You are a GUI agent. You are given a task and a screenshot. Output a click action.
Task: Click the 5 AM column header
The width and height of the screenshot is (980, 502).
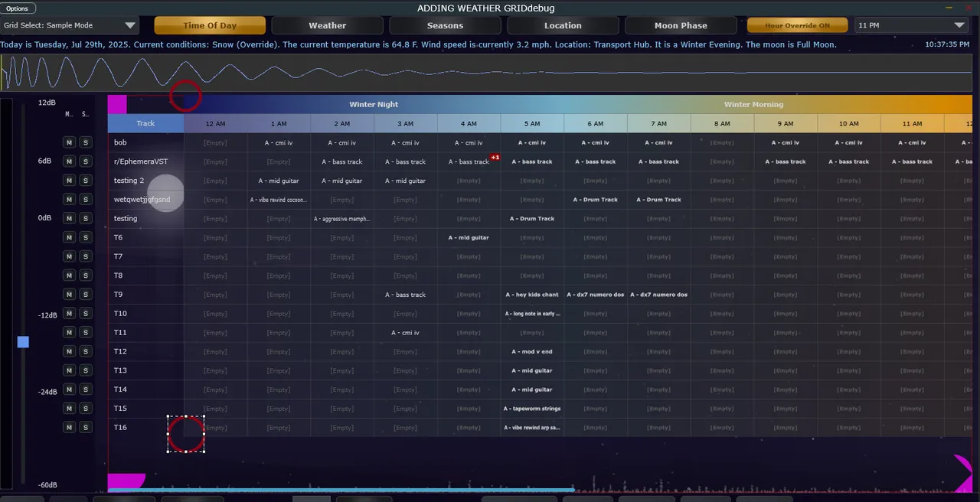[532, 123]
